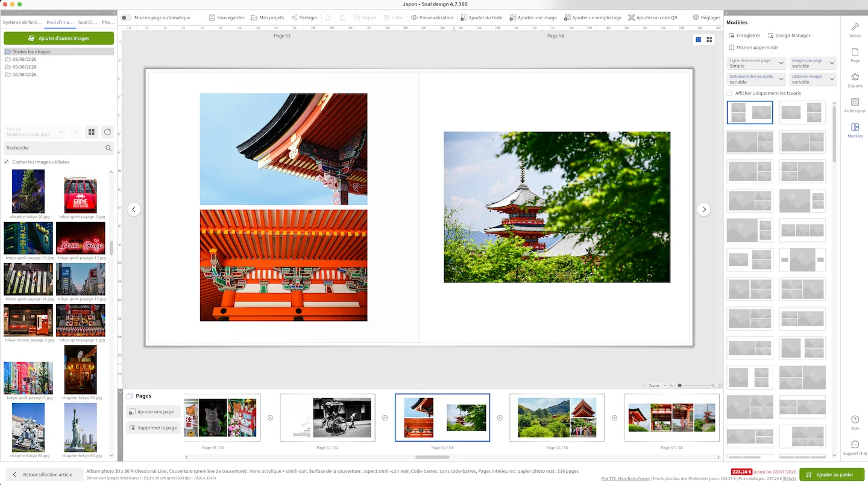Click the redo arrow in the toolbar
868x485 pixels.
(342, 17)
